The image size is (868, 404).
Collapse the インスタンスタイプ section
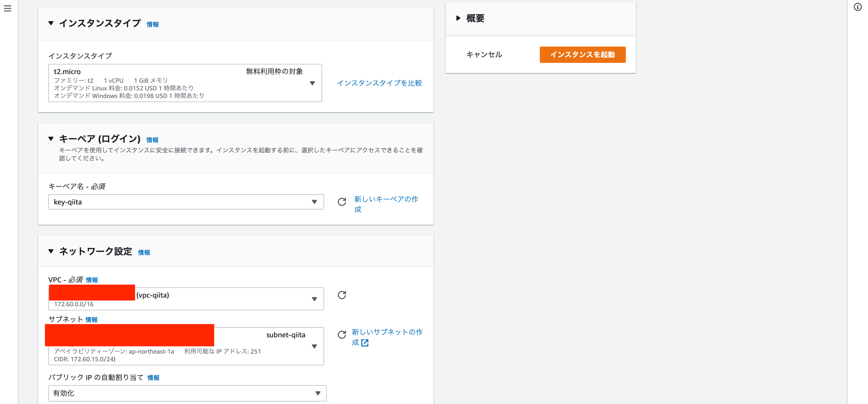[51, 24]
